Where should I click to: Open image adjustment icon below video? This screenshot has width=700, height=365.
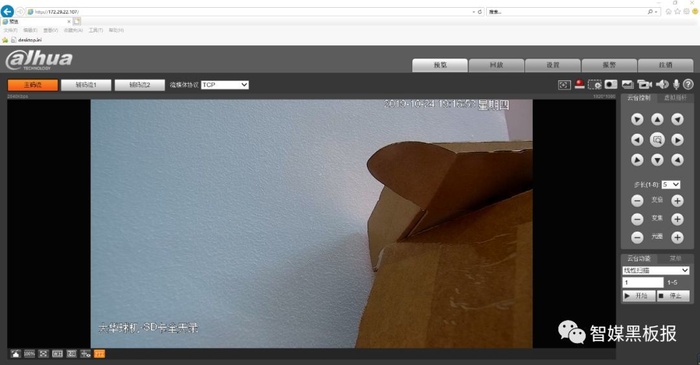click(x=16, y=354)
